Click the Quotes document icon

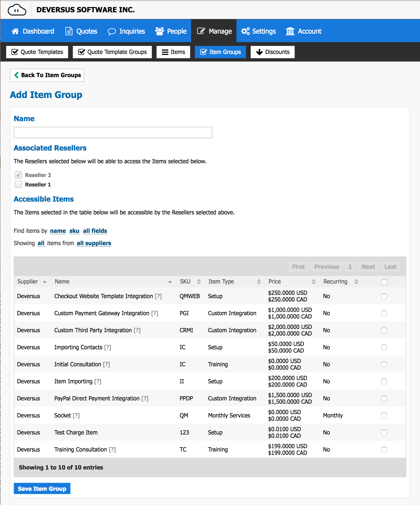(69, 31)
